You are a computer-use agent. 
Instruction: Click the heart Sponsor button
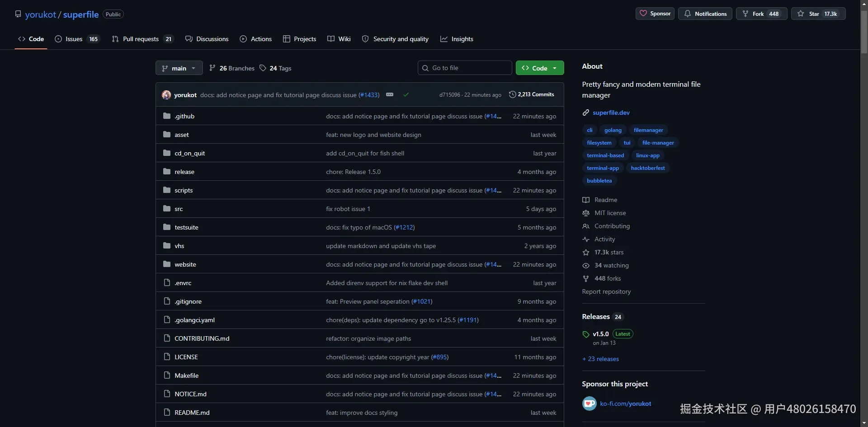pos(655,14)
